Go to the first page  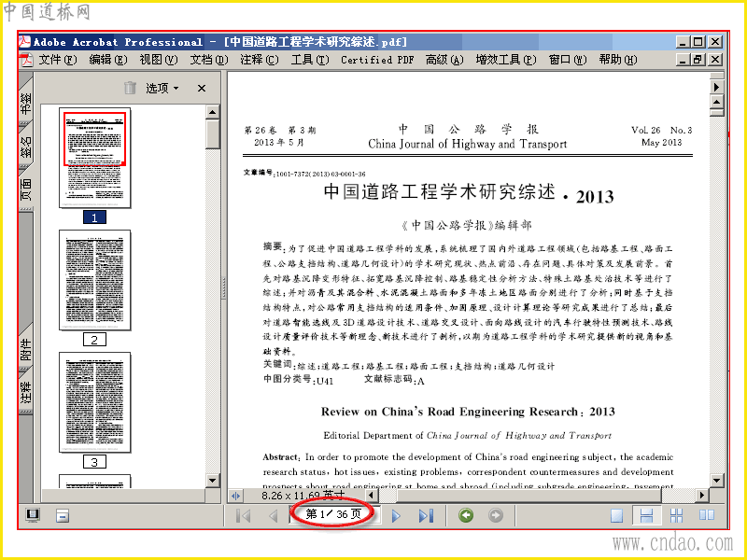(244, 516)
